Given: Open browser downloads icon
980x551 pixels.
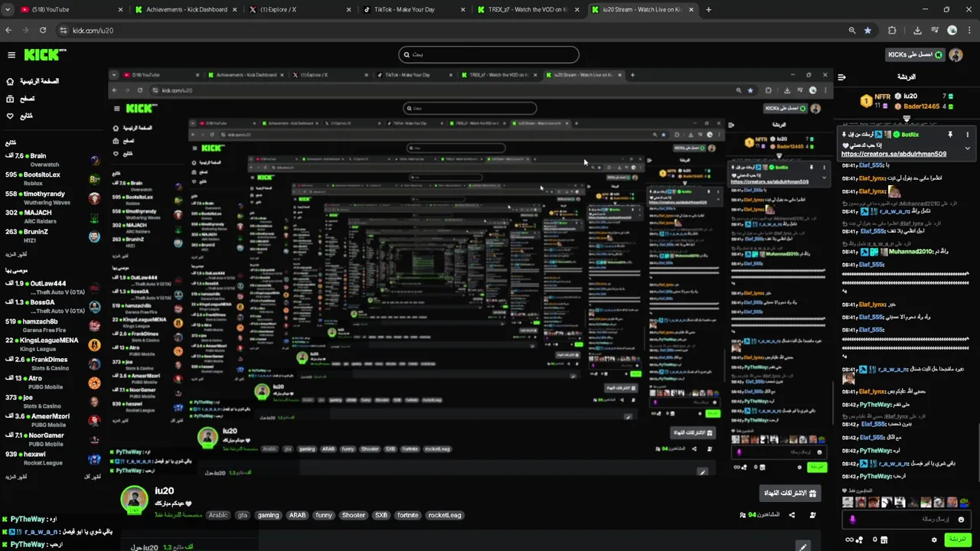Looking at the screenshot, I should click(917, 31).
